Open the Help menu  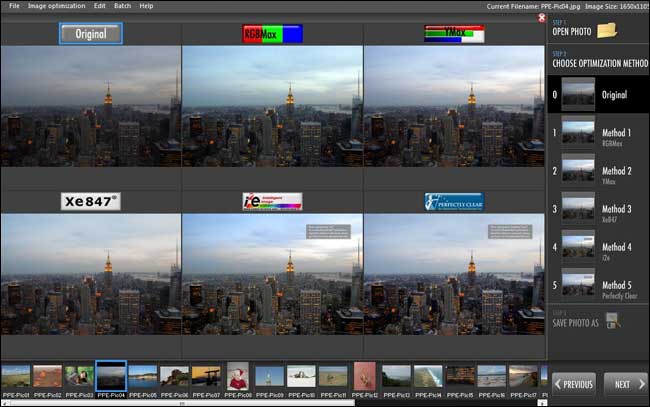point(147,6)
